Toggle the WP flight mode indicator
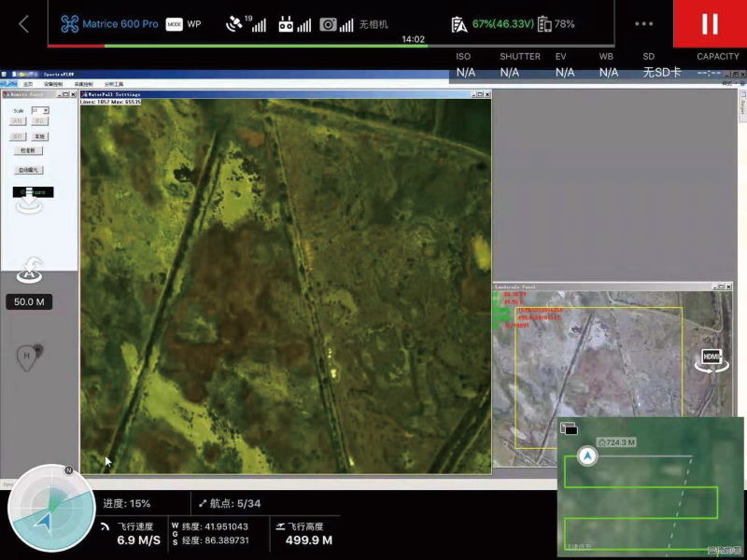This screenshot has height=560, width=747. point(184,24)
